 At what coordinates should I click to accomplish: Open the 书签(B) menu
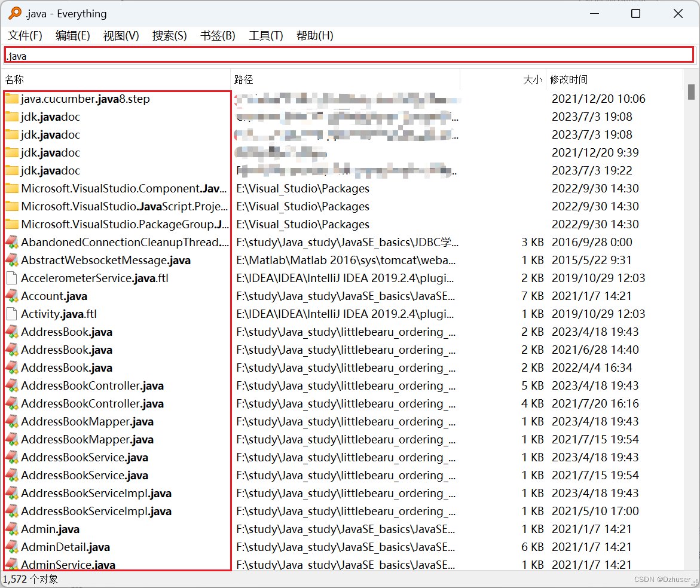pyautogui.click(x=218, y=36)
